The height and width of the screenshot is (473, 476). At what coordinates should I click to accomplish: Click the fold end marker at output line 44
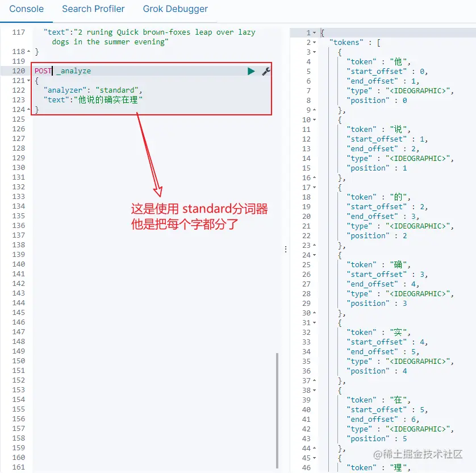coord(315,449)
